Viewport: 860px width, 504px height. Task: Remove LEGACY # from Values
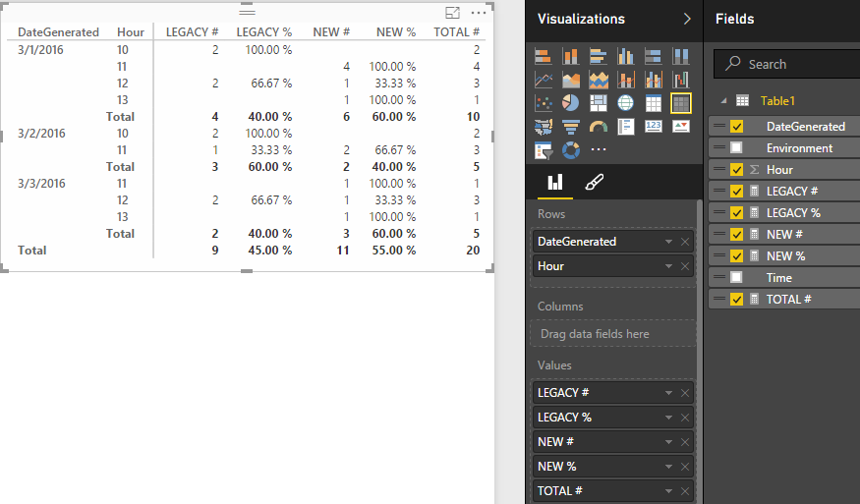click(685, 393)
